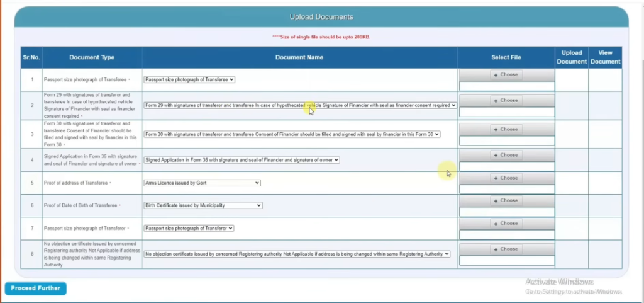Screen dimensions: 644x303
Task: Open the Arms Licence issued by Govt dropdown
Action: click(x=202, y=183)
